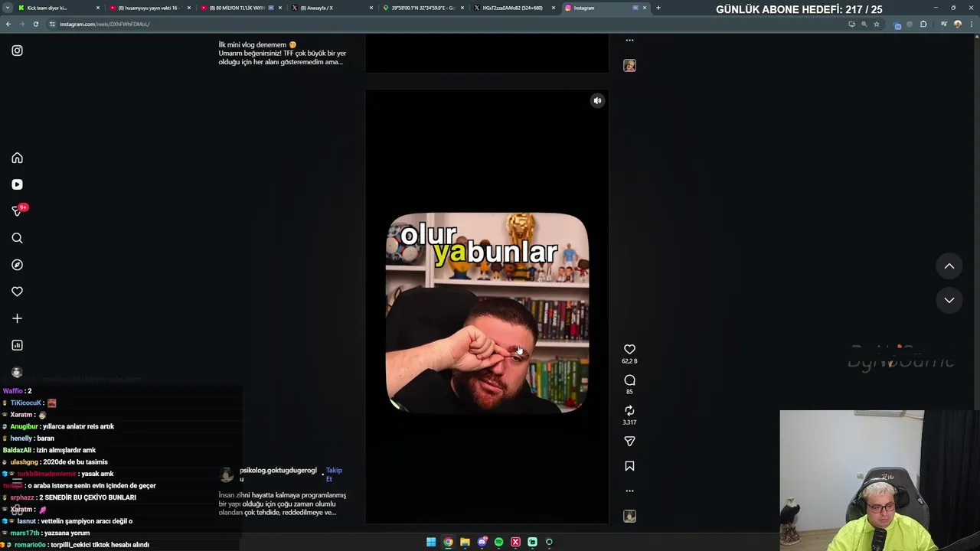Pause the playing reel video
This screenshot has width=980, height=551.
coord(487,306)
